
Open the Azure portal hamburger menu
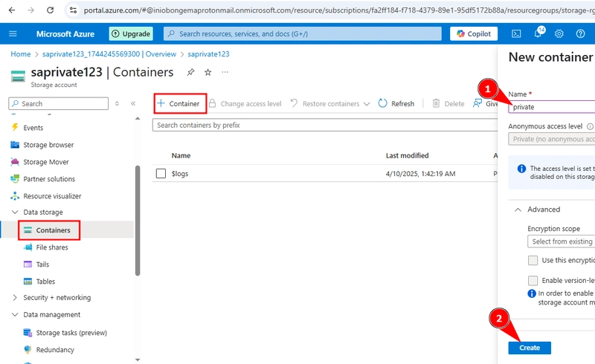[13, 33]
